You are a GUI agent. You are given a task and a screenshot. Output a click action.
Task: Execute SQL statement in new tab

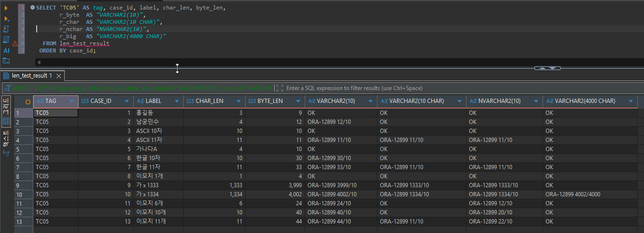pos(7,19)
